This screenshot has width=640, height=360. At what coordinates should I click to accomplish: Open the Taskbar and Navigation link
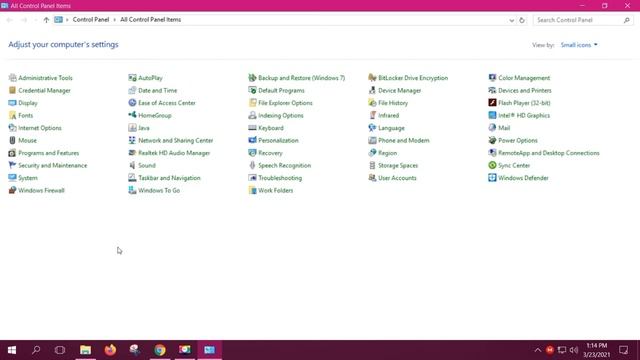169,178
